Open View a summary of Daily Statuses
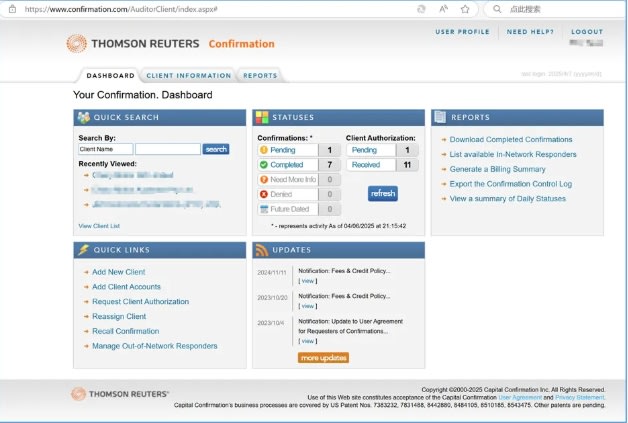 pos(507,199)
